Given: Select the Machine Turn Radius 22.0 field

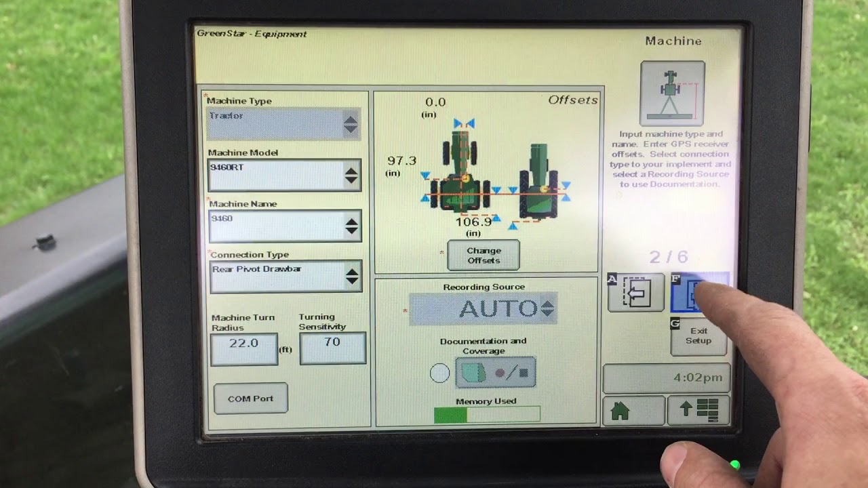Looking at the screenshot, I should tap(244, 349).
